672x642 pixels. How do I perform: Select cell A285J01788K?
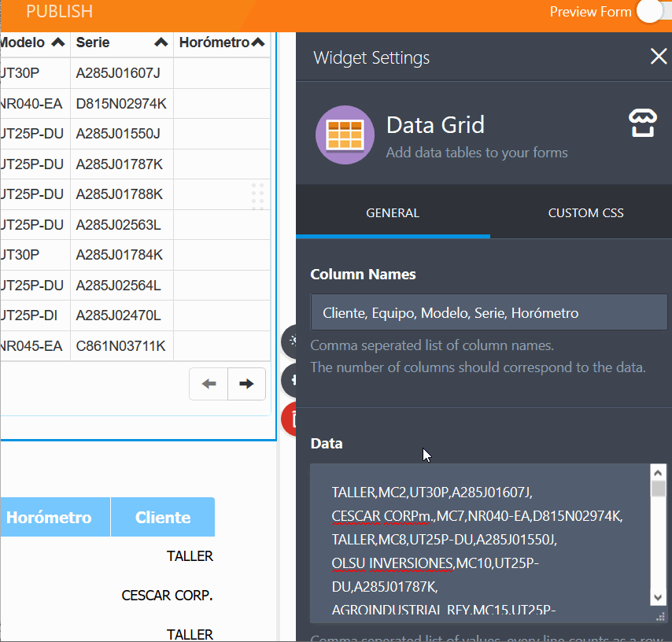[x=122, y=194]
